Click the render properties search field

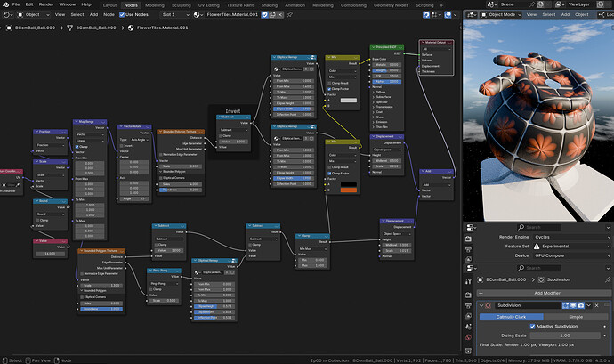pos(539,227)
